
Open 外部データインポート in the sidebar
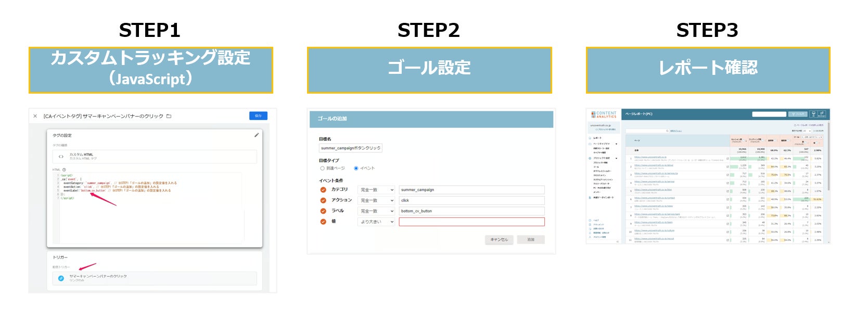point(604,198)
